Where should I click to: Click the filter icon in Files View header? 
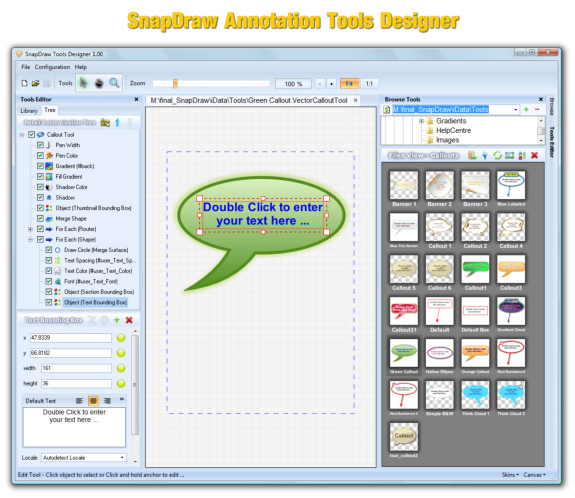tap(485, 155)
